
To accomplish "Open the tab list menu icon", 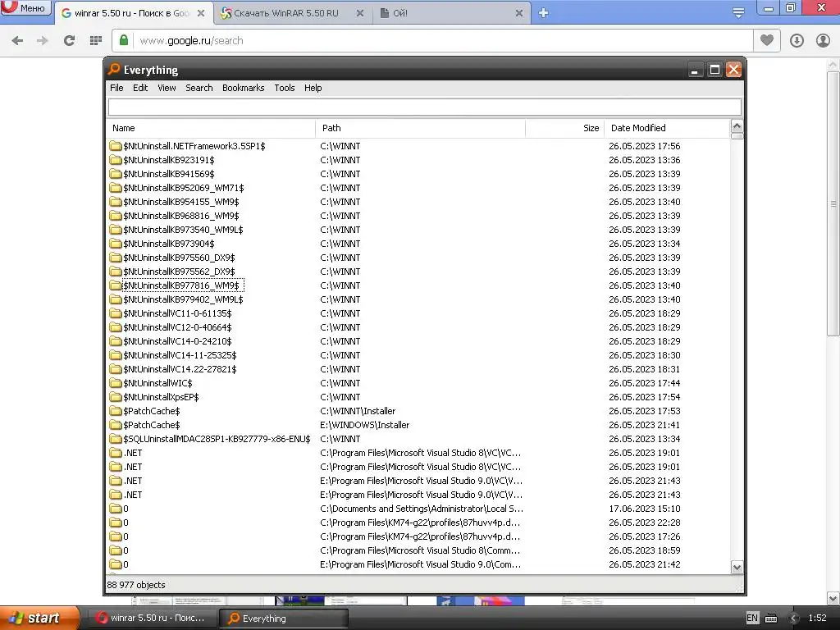I will (738, 13).
